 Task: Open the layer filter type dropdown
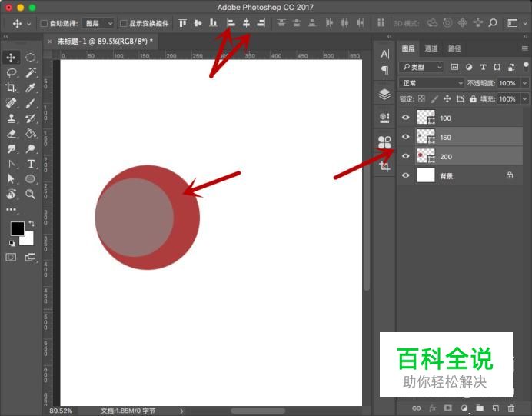pos(421,67)
